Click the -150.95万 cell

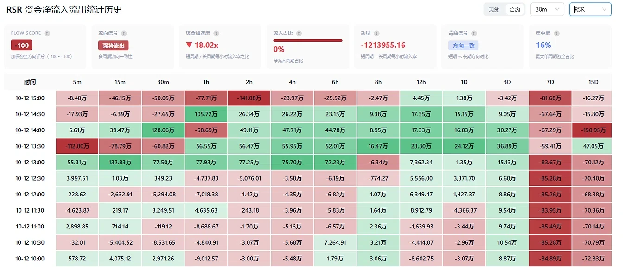pyautogui.click(x=593, y=130)
